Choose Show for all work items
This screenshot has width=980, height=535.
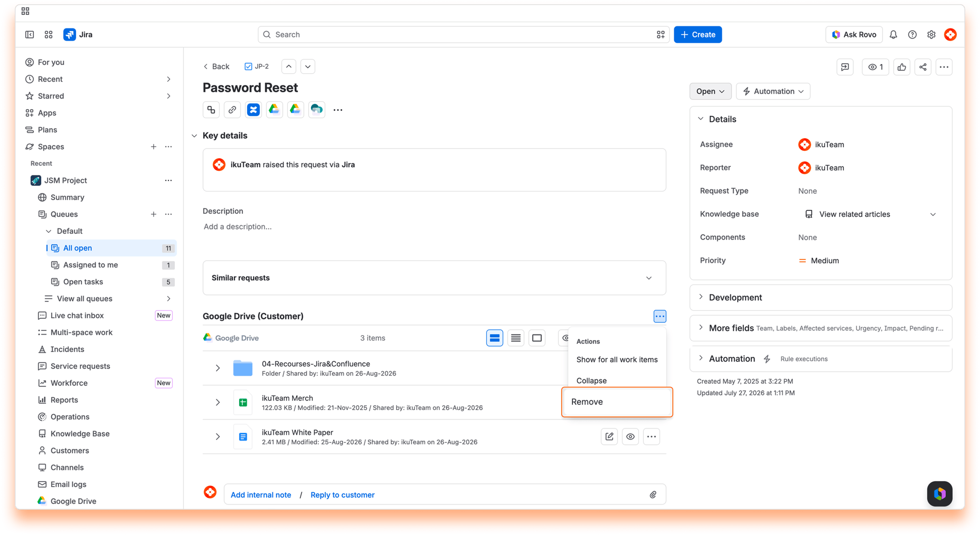click(x=617, y=360)
